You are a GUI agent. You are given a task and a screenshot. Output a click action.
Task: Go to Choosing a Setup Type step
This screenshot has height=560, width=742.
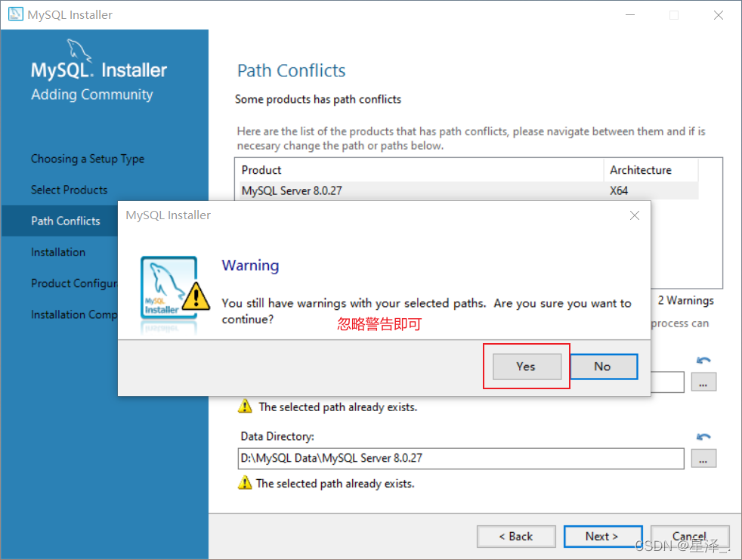[88, 159]
